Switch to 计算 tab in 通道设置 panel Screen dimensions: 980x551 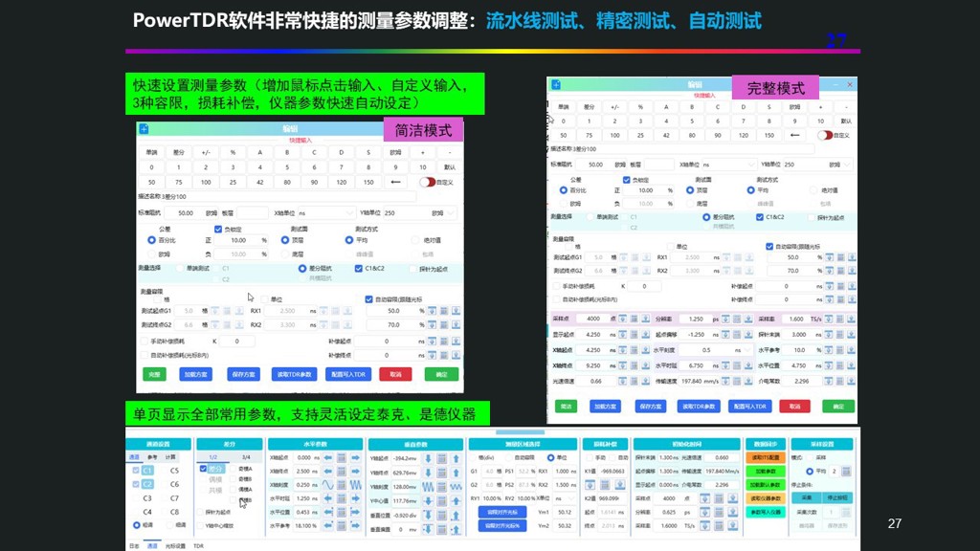[170, 457]
